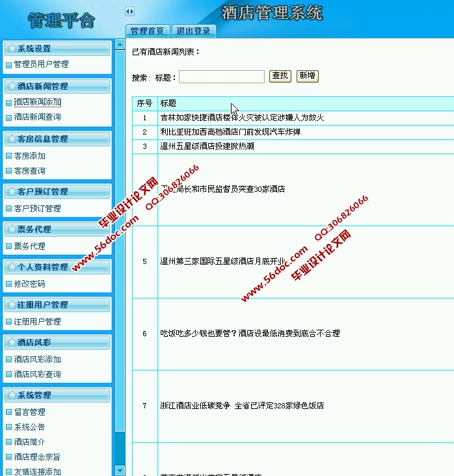
Task: Collapse the 客户预订管理 section header
Action: tap(57, 192)
